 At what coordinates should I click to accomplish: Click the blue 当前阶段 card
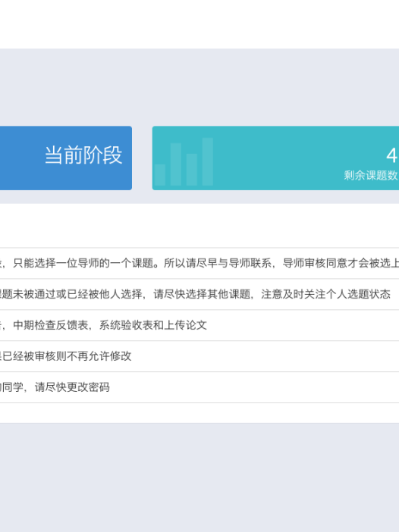(66, 158)
